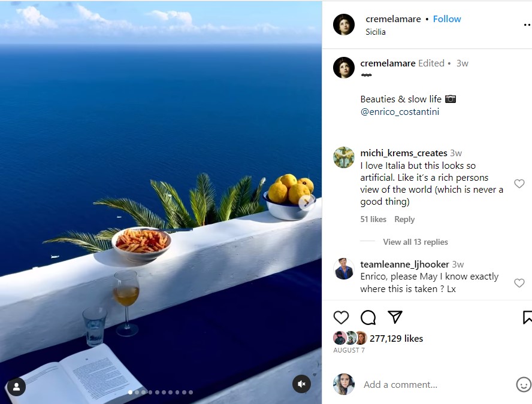Follow cremelamare account
Image resolution: width=532 pixels, height=404 pixels.
coord(447,19)
